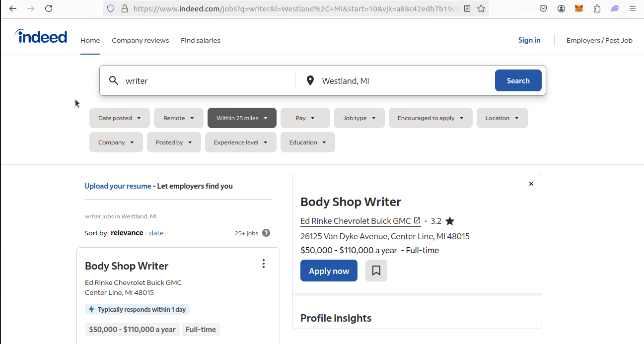Click the location pin icon
Image resolution: width=644 pixels, height=344 pixels.
pos(310,80)
